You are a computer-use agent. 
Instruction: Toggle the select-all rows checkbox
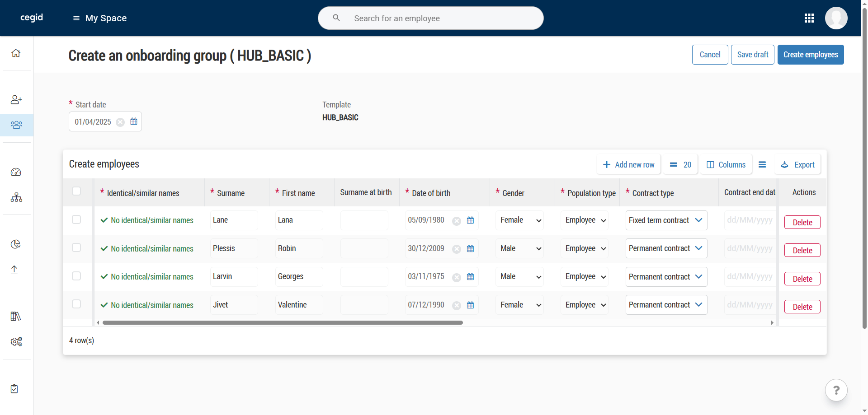coord(76,191)
